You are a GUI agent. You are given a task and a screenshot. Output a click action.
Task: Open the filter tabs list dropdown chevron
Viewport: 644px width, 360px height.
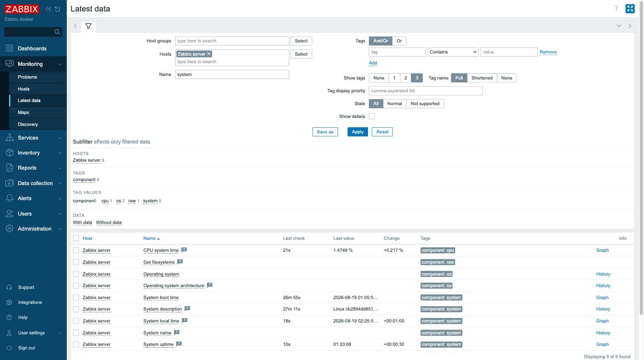click(619, 26)
